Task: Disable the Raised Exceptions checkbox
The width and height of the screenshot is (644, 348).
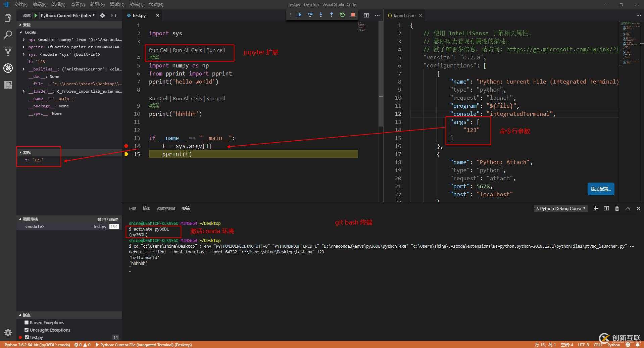Action: [27, 322]
